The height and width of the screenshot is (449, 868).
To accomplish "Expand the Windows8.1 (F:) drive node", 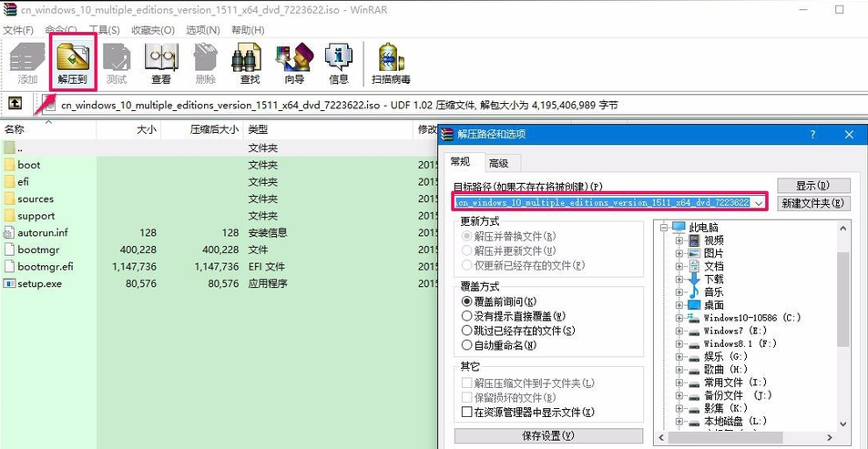I will (679, 343).
